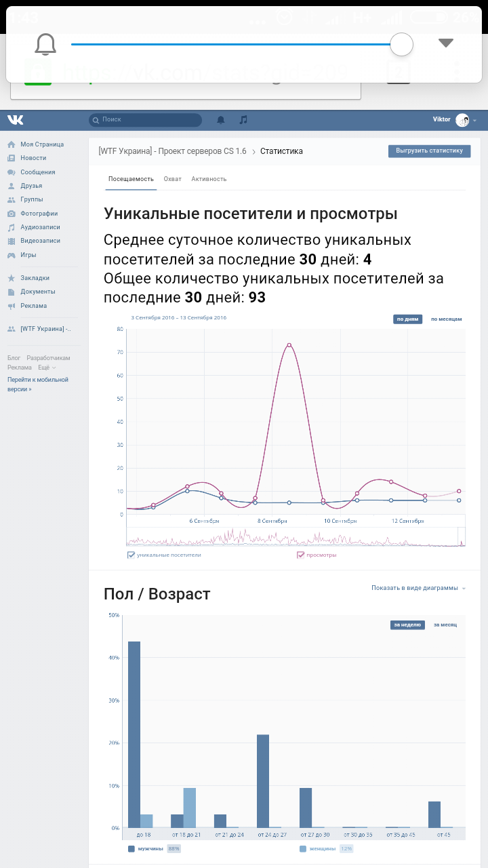Click groups icon beside Группы
This screenshot has width=488, height=868.
pyautogui.click(x=12, y=199)
